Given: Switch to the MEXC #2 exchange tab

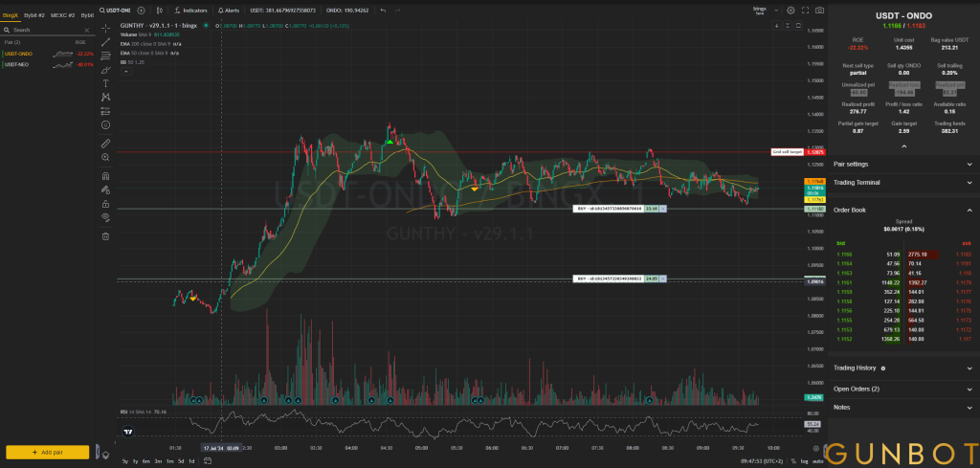Looking at the screenshot, I should click(x=62, y=14).
